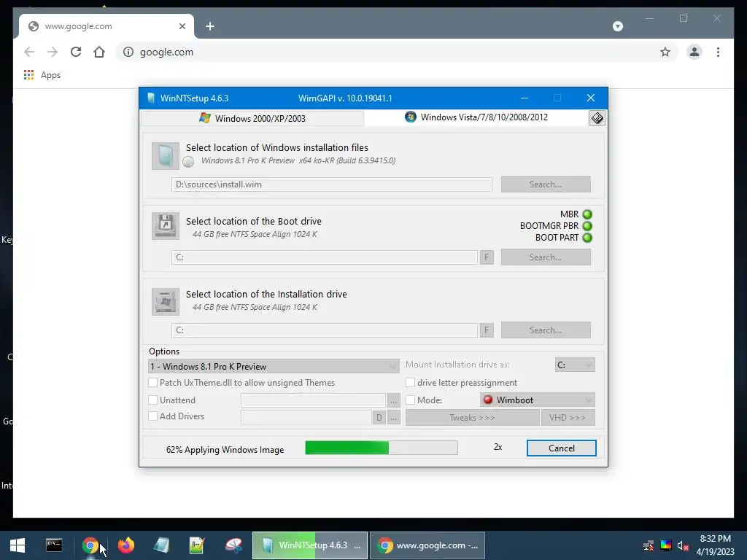747x560 pixels.
Task: Click Search button for Installation drive
Action: [x=546, y=330]
